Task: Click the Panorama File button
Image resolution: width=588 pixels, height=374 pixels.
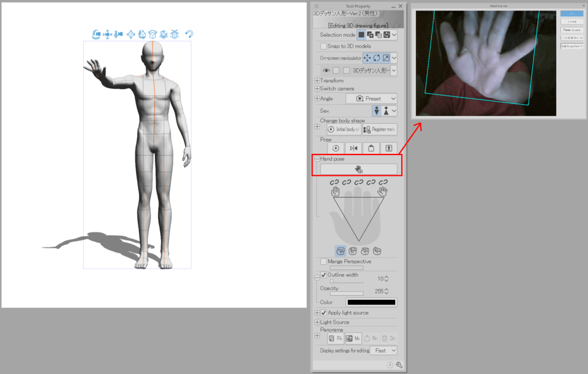Action: pos(335,338)
